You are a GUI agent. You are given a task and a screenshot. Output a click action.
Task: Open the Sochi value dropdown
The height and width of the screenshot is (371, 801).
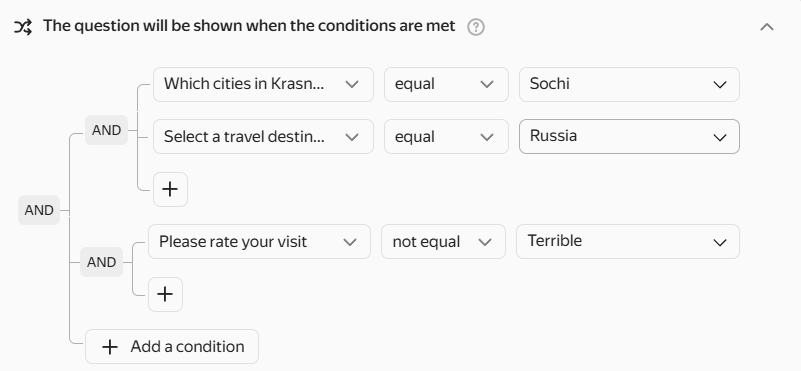(629, 84)
